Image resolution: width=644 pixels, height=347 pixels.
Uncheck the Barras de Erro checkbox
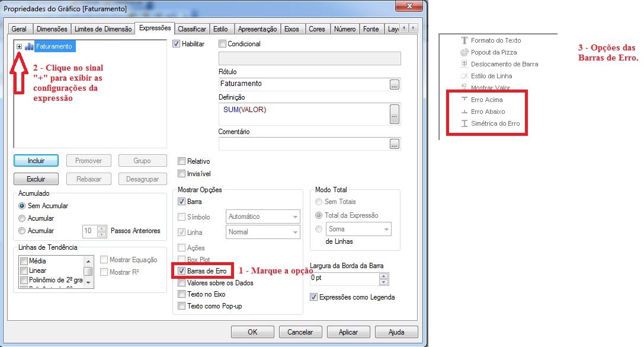pyautogui.click(x=182, y=271)
